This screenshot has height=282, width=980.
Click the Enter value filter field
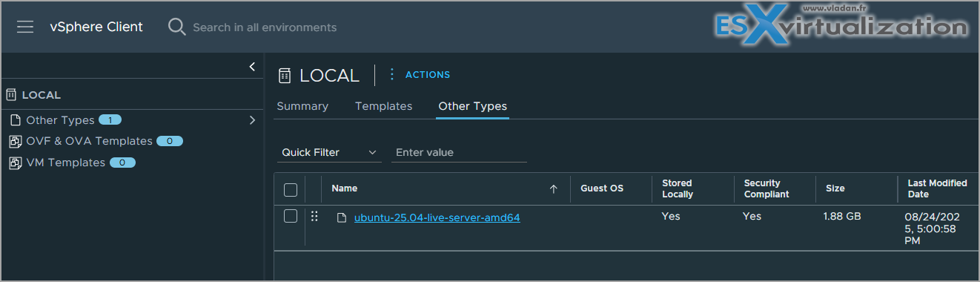459,152
